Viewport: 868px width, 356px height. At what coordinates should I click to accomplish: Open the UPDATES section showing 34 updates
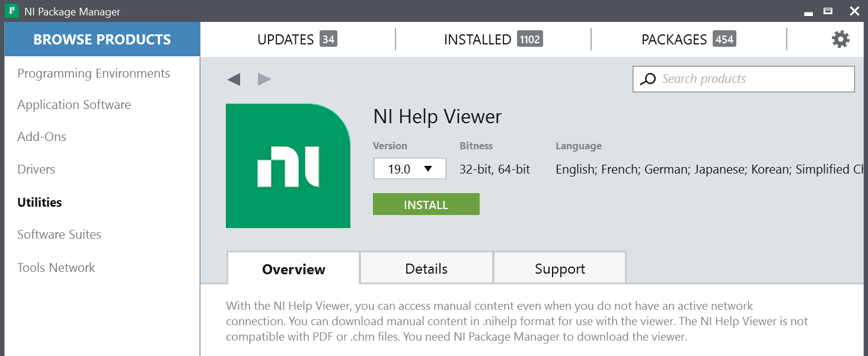click(296, 39)
